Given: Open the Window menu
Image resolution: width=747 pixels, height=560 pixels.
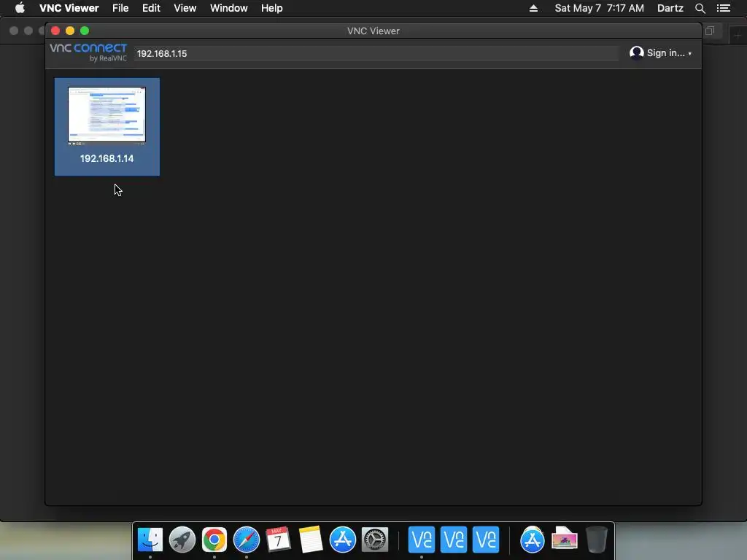Looking at the screenshot, I should click(x=228, y=8).
